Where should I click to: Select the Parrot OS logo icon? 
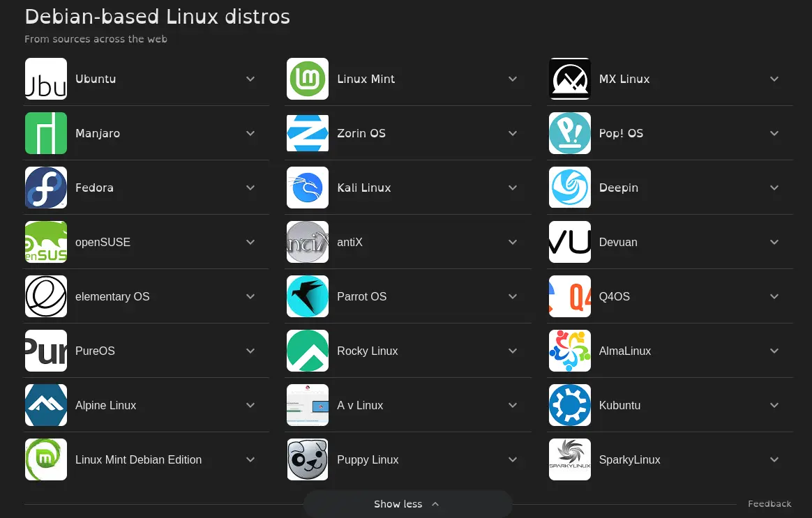[308, 296]
